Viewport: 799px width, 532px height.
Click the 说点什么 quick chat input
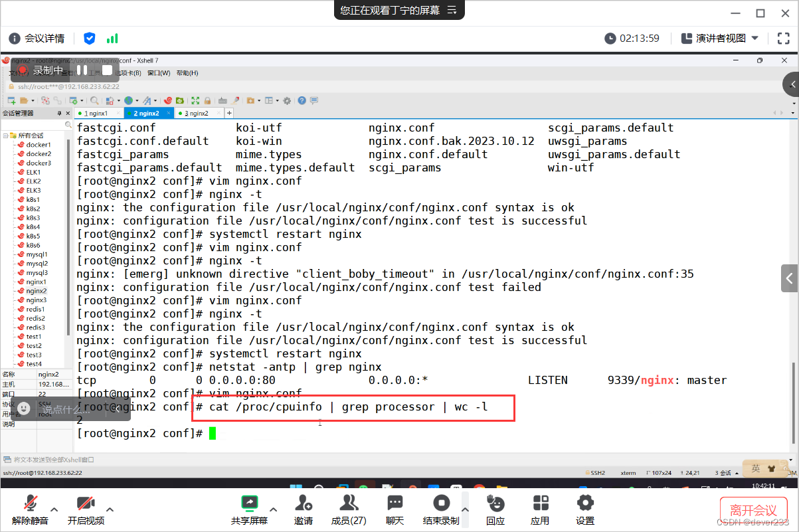click(72, 409)
